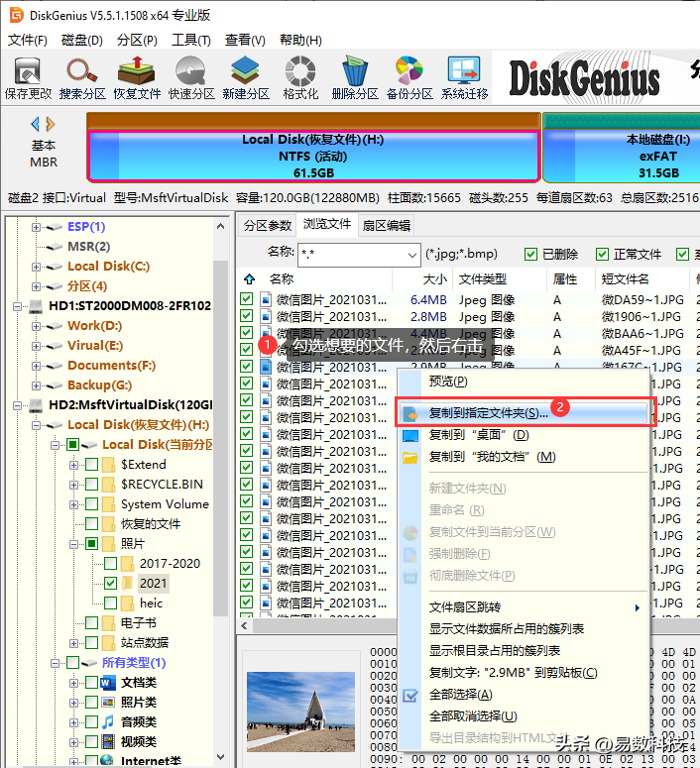Uncheck the 2021 folder checkbox

[x=110, y=583]
